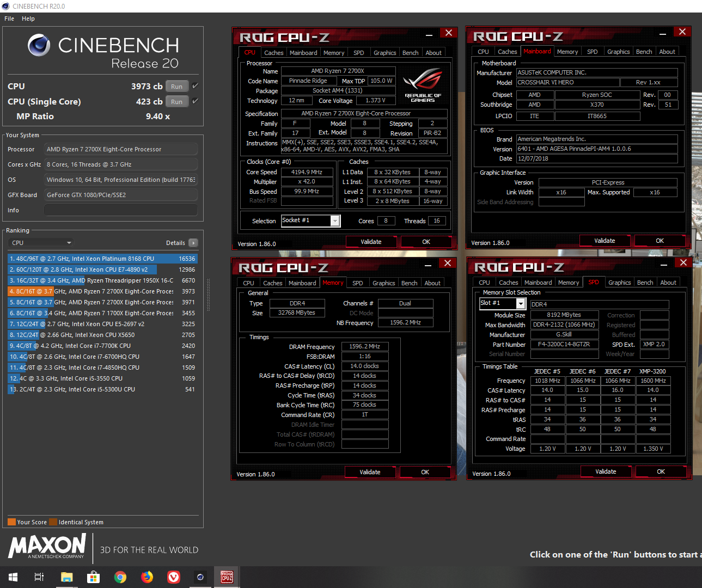Click the ROG CPU-Z taskbar icon
This screenshot has width=702, height=588.
click(226, 577)
